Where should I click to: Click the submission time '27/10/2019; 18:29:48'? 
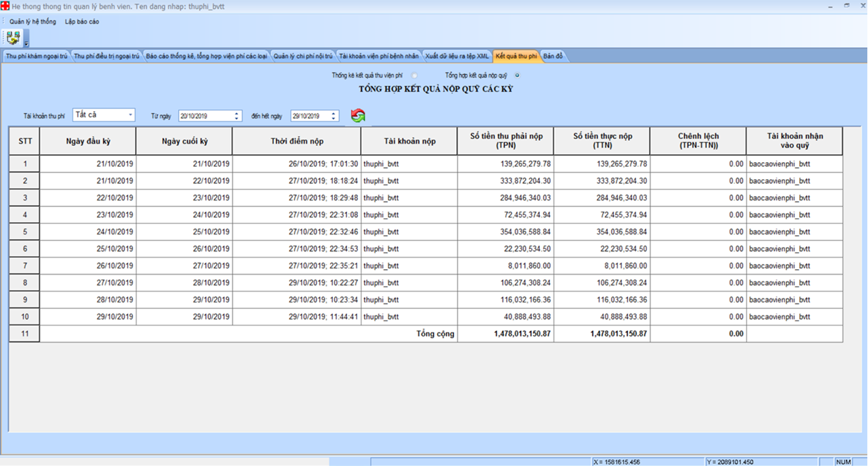coord(323,198)
